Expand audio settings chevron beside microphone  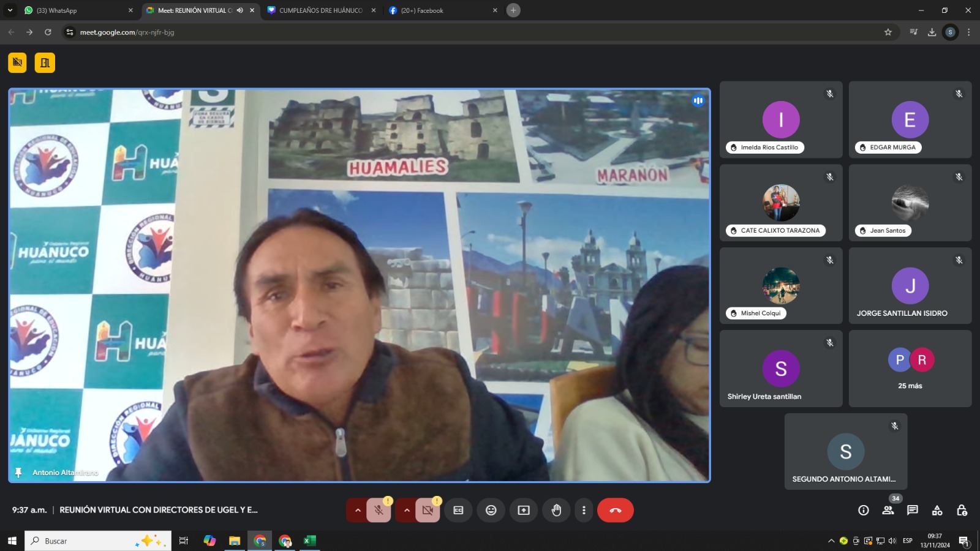(x=358, y=510)
